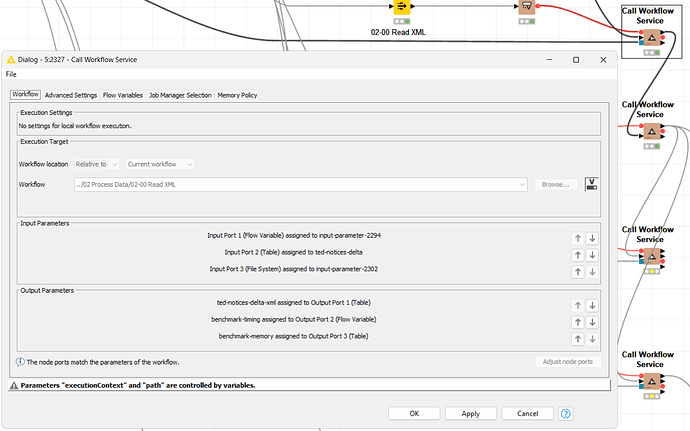Screen dimensions: 690x431
Task: Move benchmark-timing output up
Action: (x=577, y=322)
